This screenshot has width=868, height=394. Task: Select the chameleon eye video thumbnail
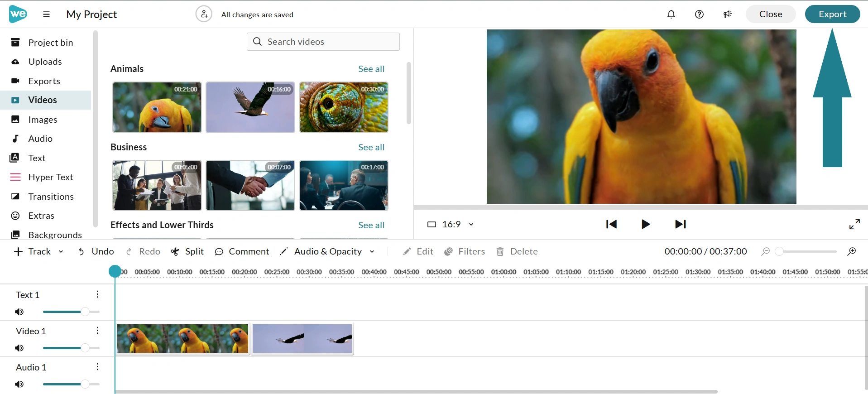pos(344,107)
